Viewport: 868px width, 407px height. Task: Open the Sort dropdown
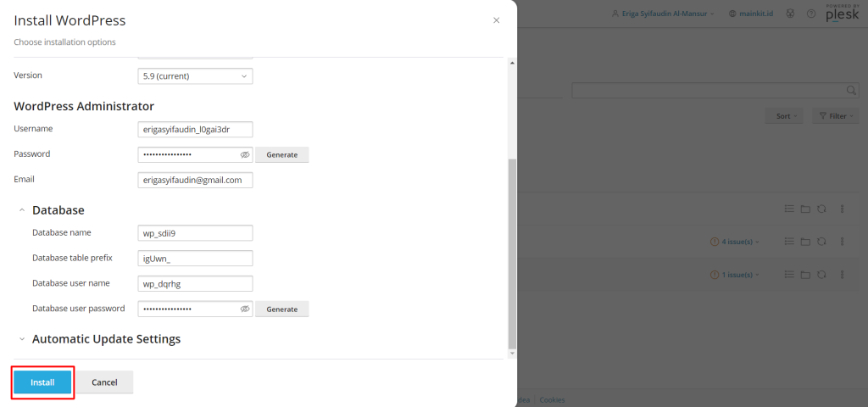786,116
